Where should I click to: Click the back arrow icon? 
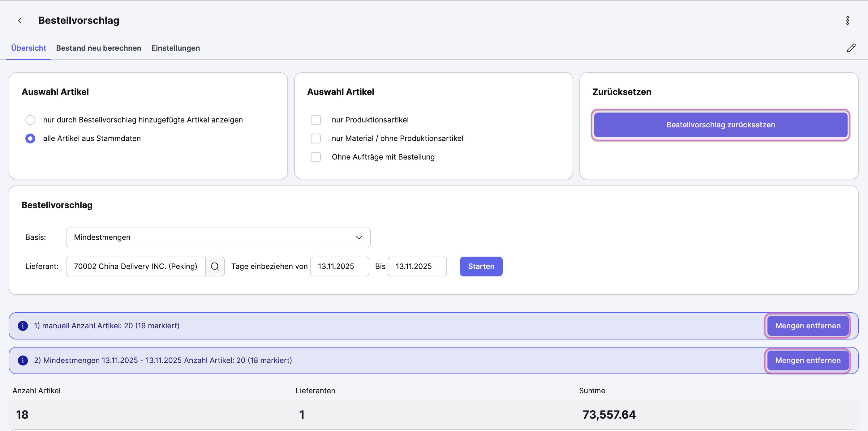[20, 20]
